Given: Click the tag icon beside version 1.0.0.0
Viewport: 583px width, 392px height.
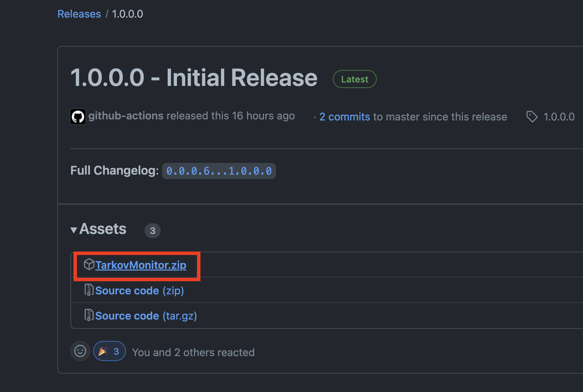Looking at the screenshot, I should (x=532, y=117).
